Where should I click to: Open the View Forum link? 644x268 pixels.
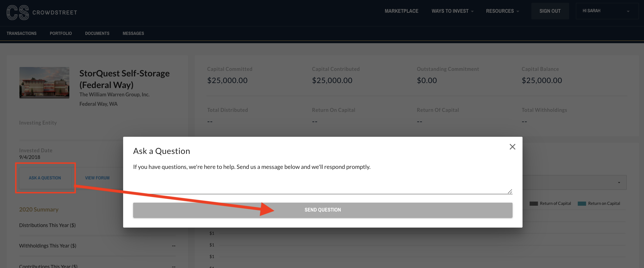pos(97,178)
